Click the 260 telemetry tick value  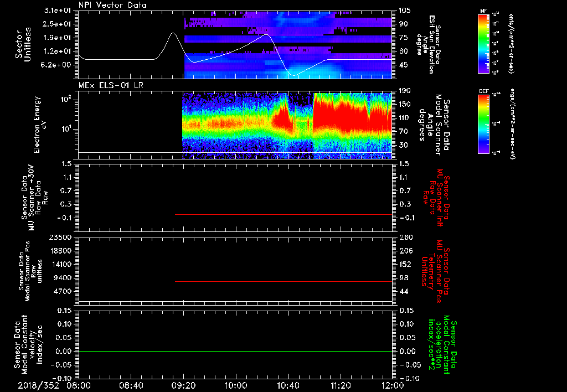[406, 238]
